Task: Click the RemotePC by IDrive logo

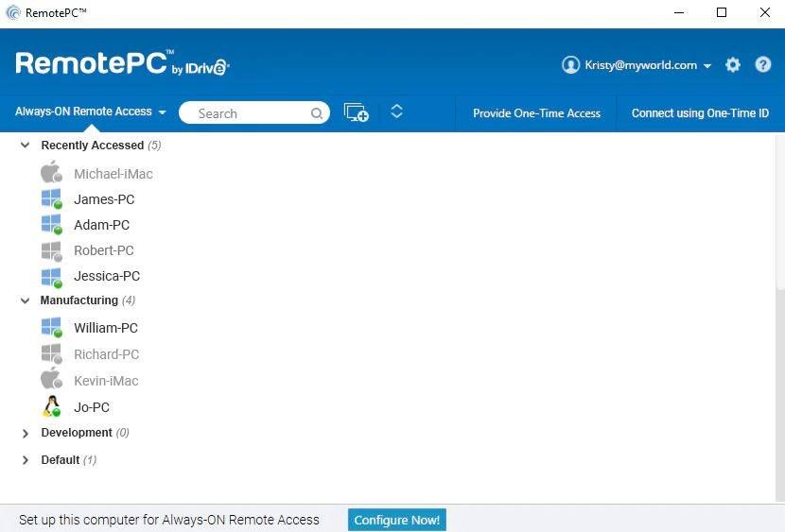Action: (122, 63)
